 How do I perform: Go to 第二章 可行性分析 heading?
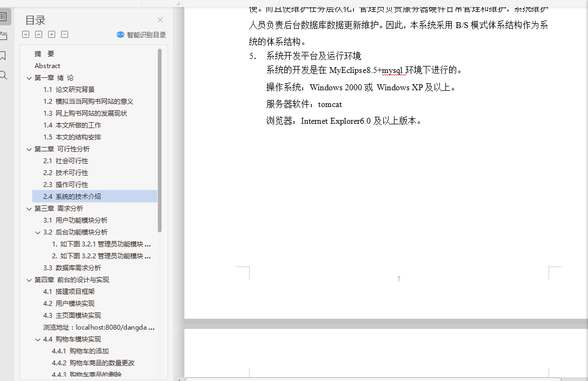pos(62,149)
